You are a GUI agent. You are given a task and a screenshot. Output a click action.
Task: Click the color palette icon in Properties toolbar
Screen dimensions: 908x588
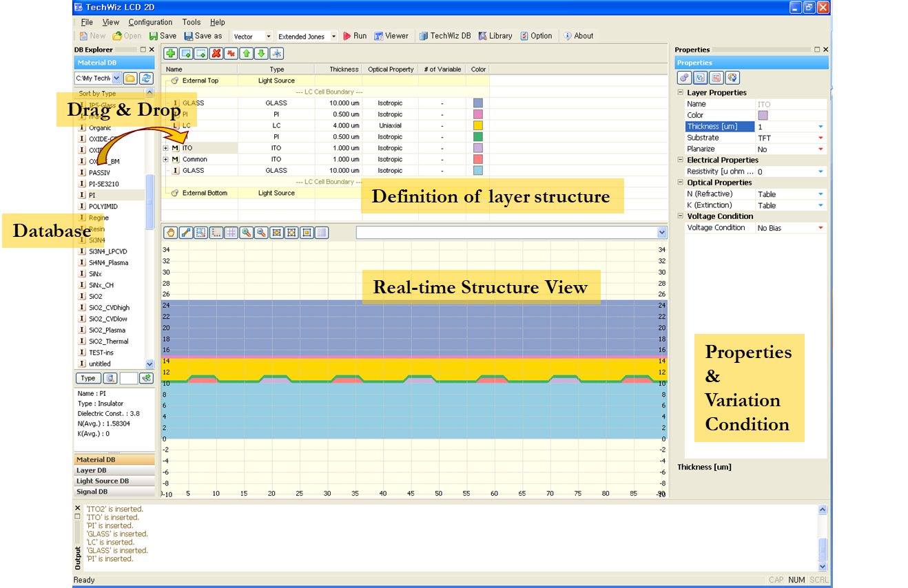pos(732,78)
